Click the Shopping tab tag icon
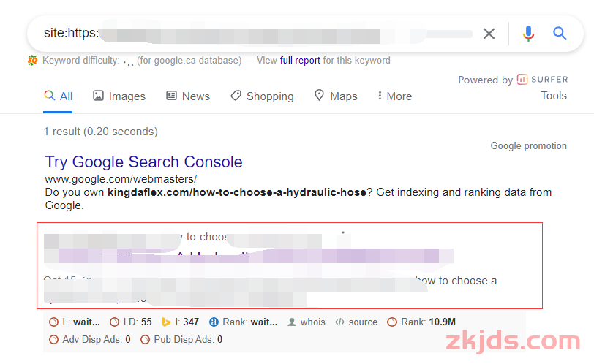 [236, 96]
